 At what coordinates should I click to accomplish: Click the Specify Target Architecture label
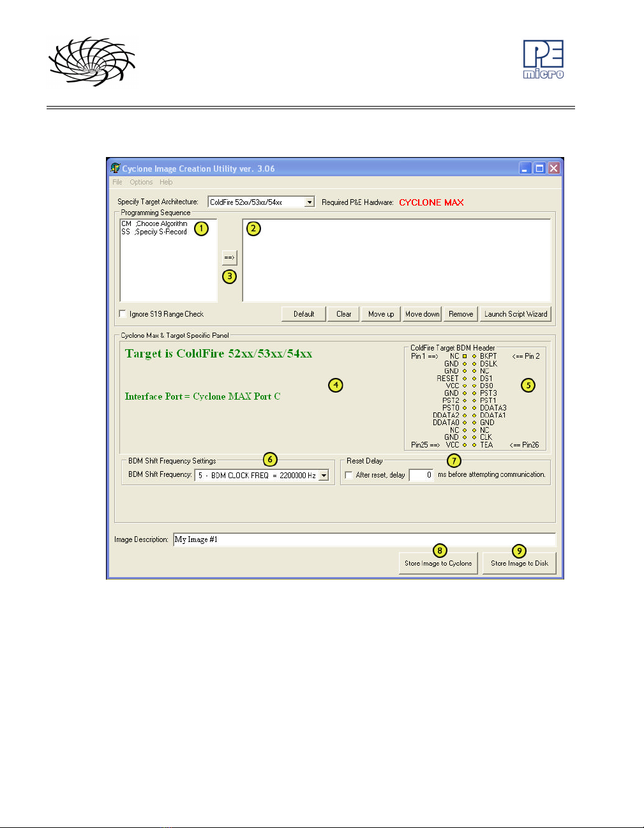pyautogui.click(x=158, y=202)
